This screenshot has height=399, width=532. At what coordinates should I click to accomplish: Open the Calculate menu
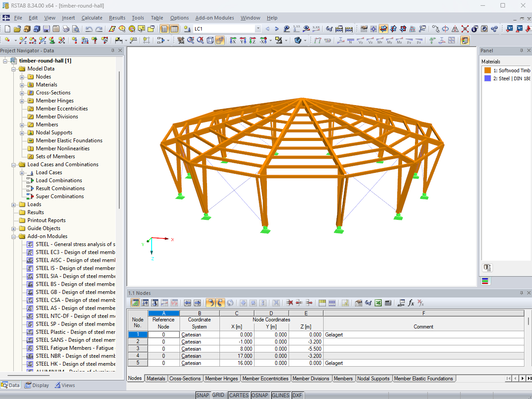coord(92,18)
